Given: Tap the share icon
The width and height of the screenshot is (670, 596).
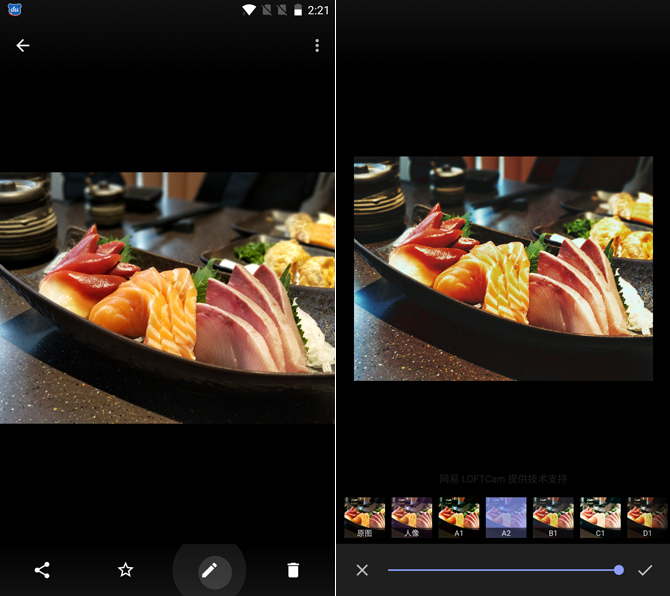Looking at the screenshot, I should pyautogui.click(x=42, y=570).
